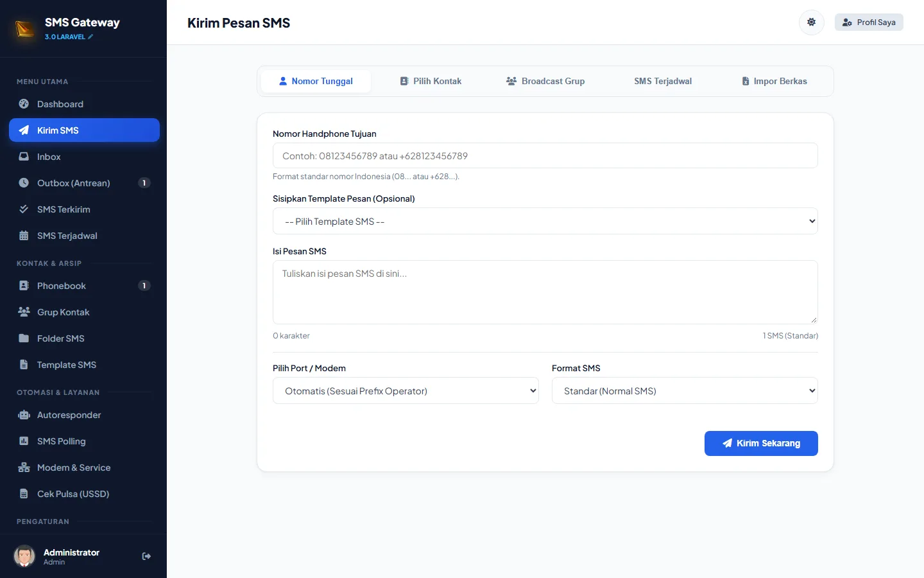Go to SMS Terkirim in sidebar label

64,209
